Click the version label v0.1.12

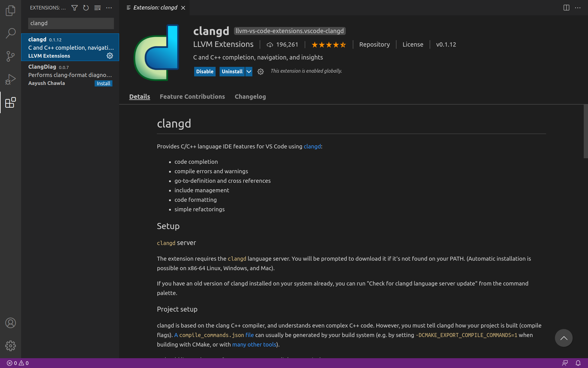tap(446, 44)
